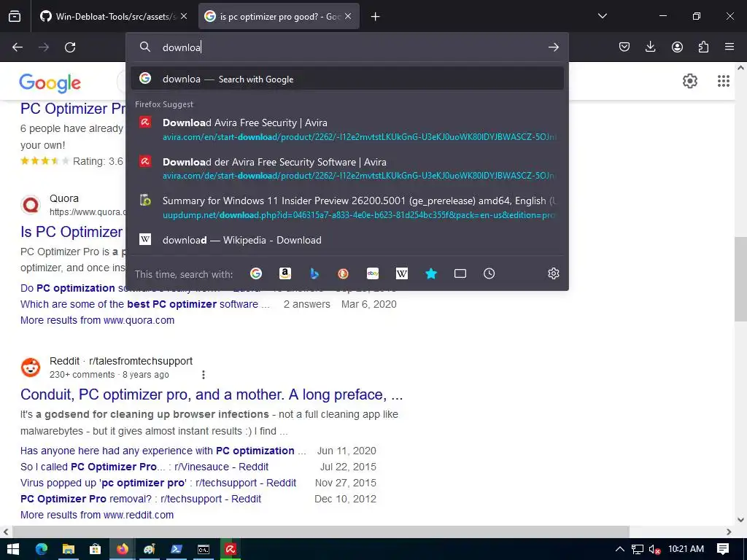Open Firefox account icon

pyautogui.click(x=677, y=47)
